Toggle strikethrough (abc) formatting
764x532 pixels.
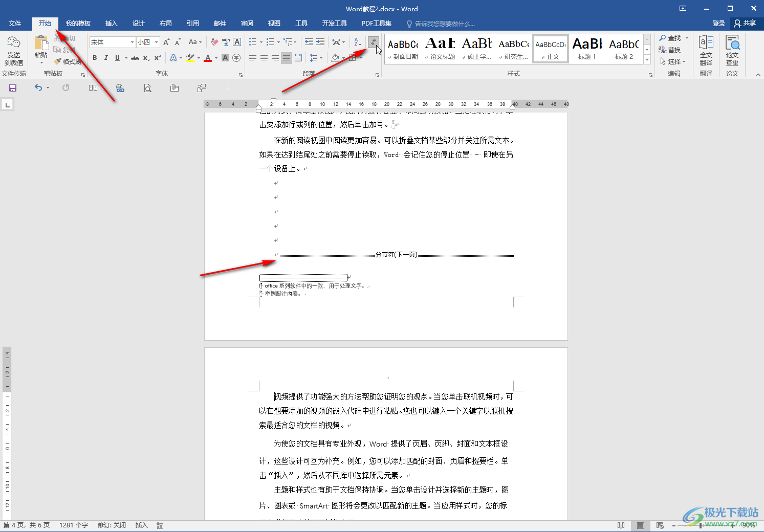click(x=135, y=58)
